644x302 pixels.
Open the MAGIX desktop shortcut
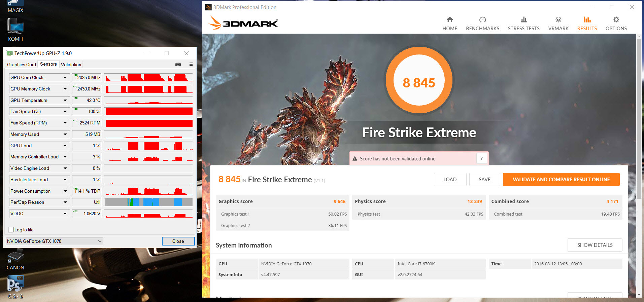pos(15,7)
